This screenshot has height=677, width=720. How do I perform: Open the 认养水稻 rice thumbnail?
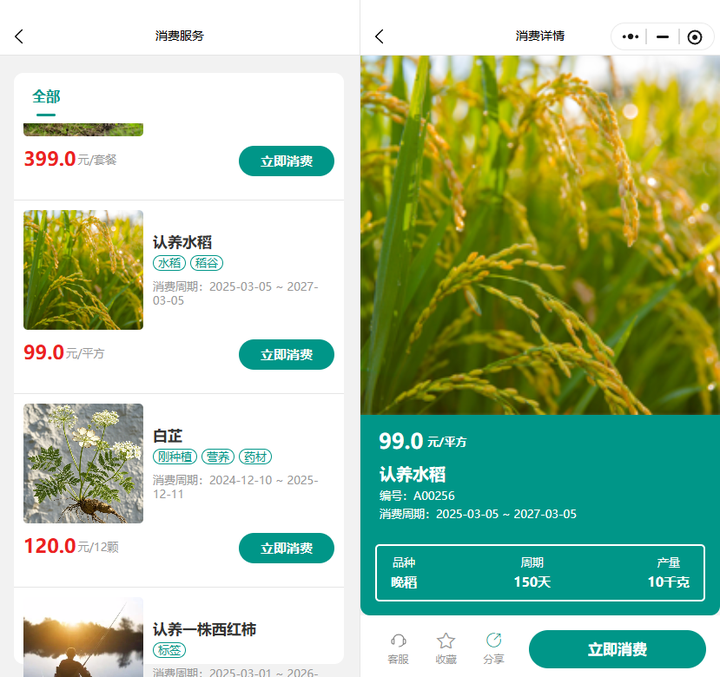pos(83,269)
